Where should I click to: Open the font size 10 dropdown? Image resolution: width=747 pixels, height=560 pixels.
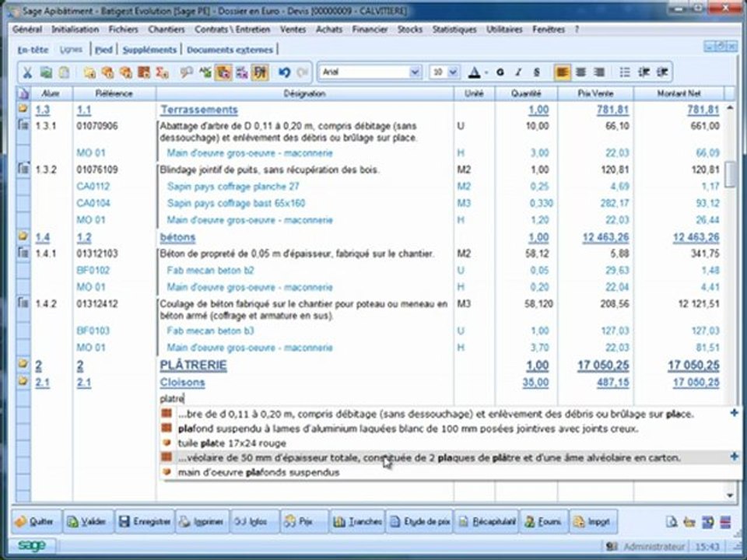tap(453, 72)
